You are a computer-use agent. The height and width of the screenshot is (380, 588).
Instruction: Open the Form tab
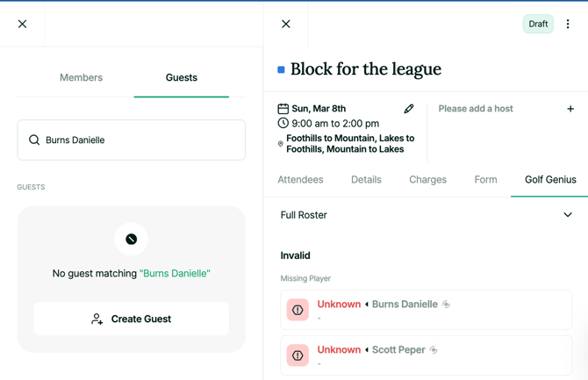pos(485,180)
